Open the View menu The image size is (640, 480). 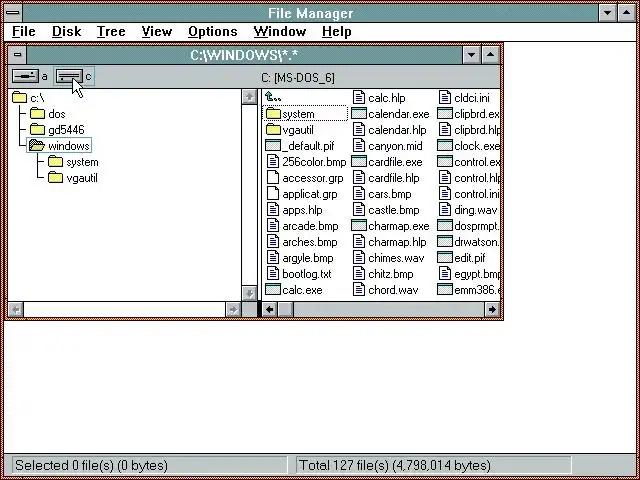point(157,31)
